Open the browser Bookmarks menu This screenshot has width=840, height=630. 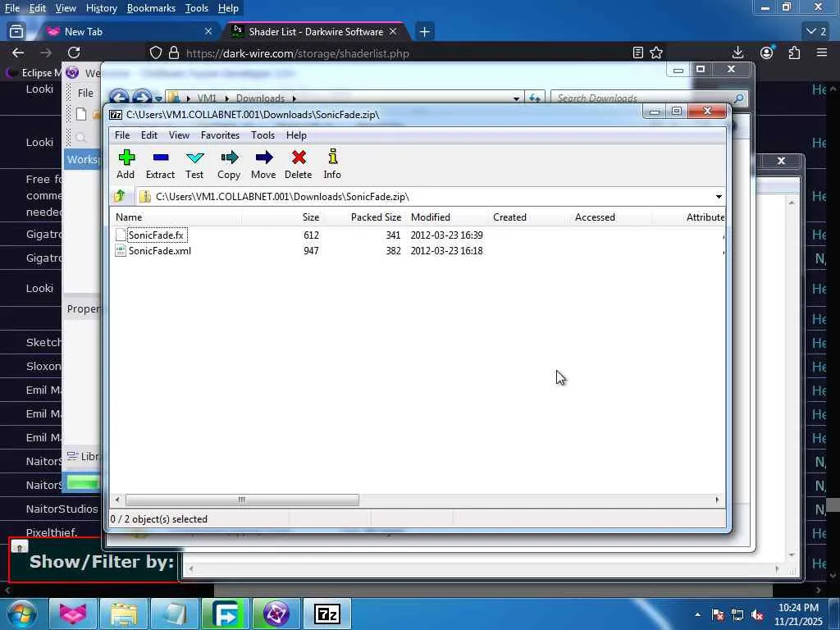pyautogui.click(x=151, y=8)
